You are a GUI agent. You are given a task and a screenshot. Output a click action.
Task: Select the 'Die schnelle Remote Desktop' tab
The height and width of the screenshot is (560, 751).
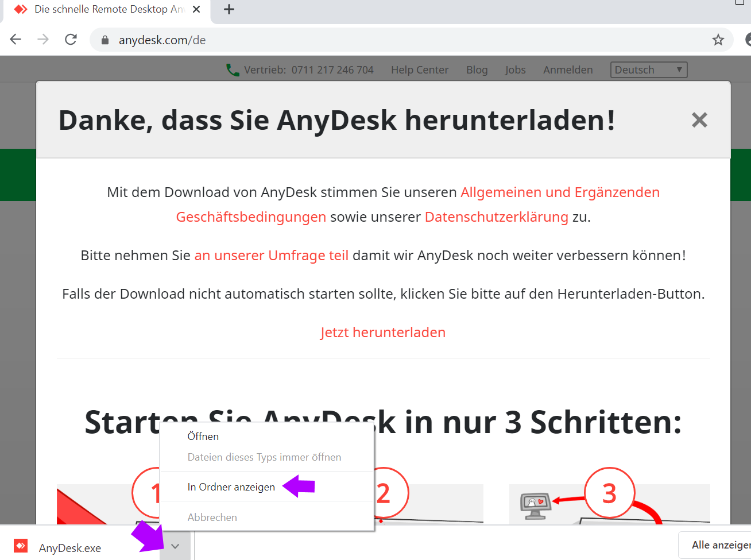coord(106,9)
